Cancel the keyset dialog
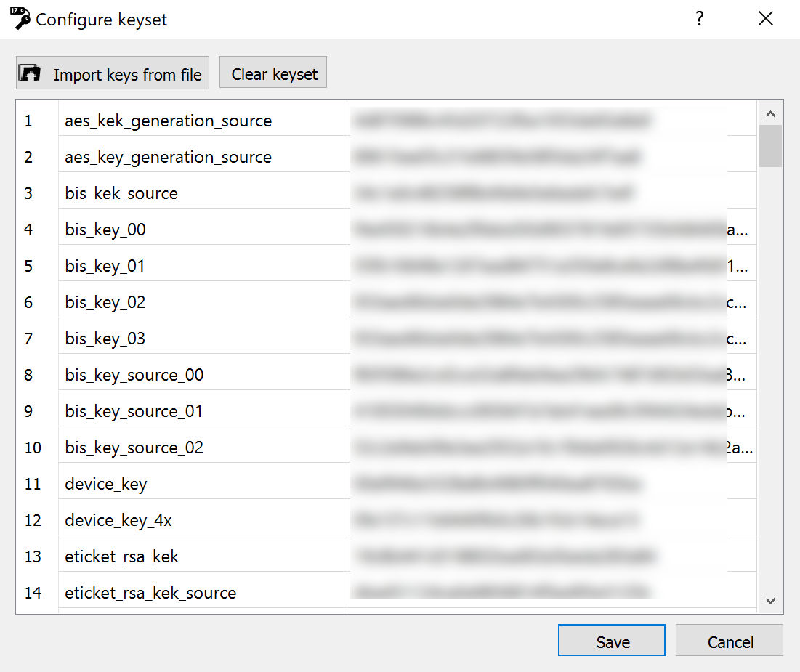The width and height of the screenshot is (800, 672). 730,641
